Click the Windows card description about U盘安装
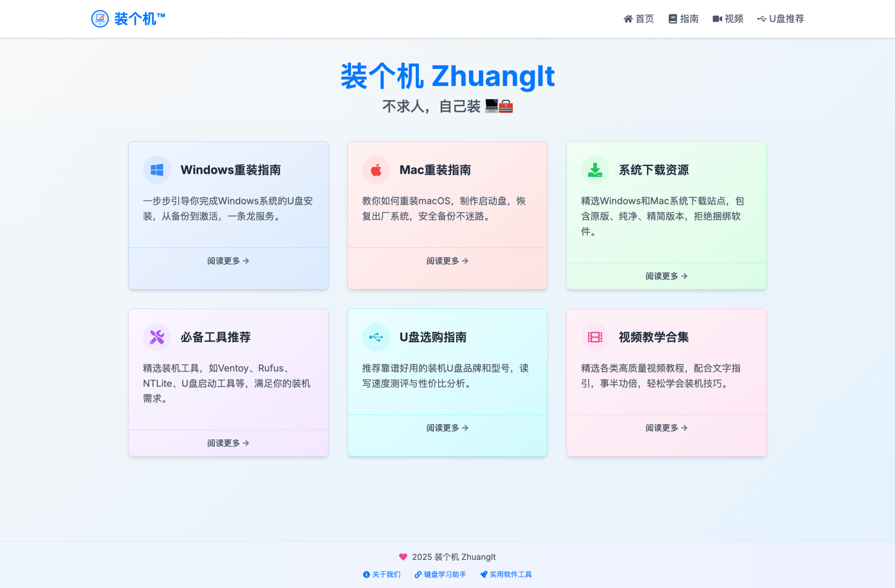The height and width of the screenshot is (588, 895). (228, 209)
